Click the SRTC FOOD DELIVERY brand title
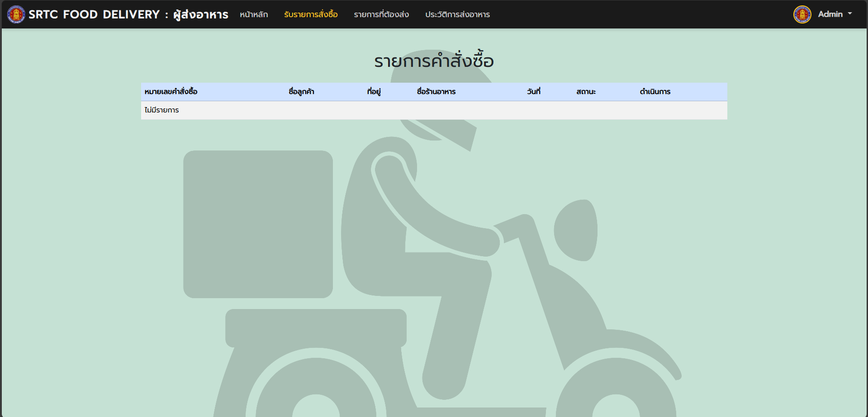 tap(128, 14)
